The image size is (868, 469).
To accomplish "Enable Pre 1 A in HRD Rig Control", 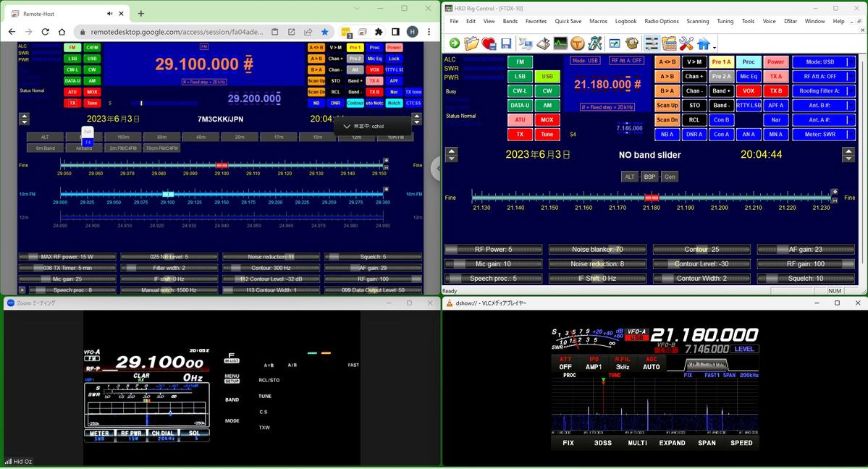I will (x=721, y=62).
